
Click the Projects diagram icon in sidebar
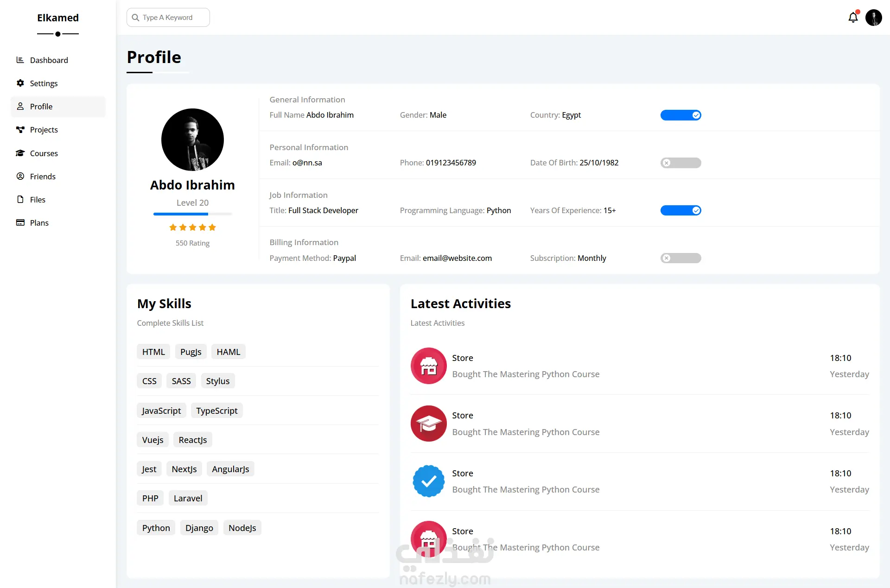click(20, 130)
